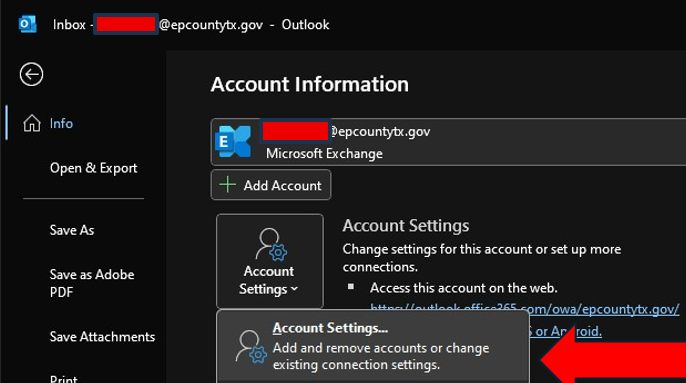
Task: Click the Account Settings section heading text
Action: click(406, 226)
